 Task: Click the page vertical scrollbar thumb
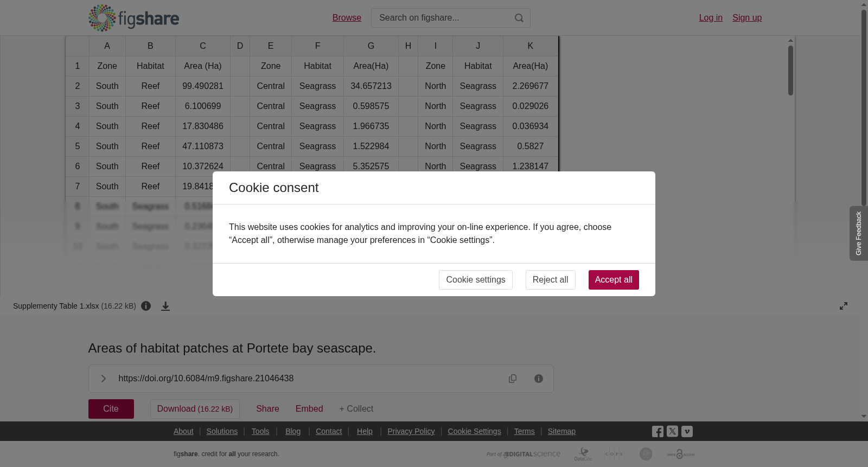[x=864, y=107]
